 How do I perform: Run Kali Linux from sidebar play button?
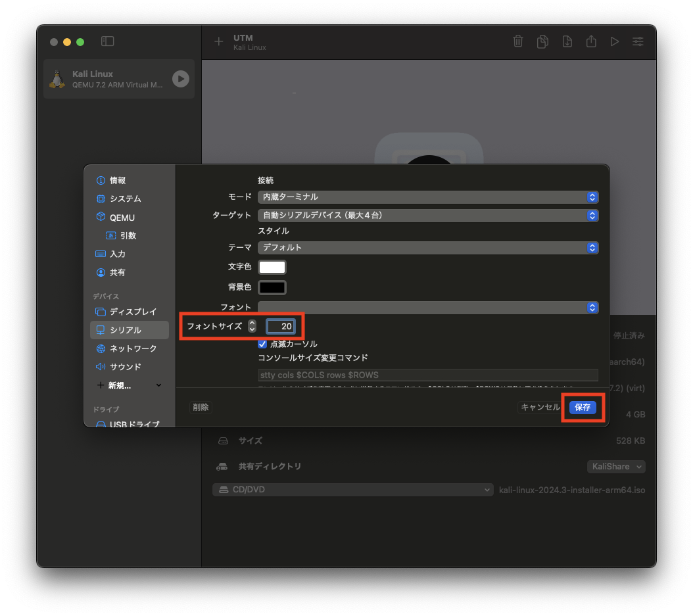click(x=180, y=79)
